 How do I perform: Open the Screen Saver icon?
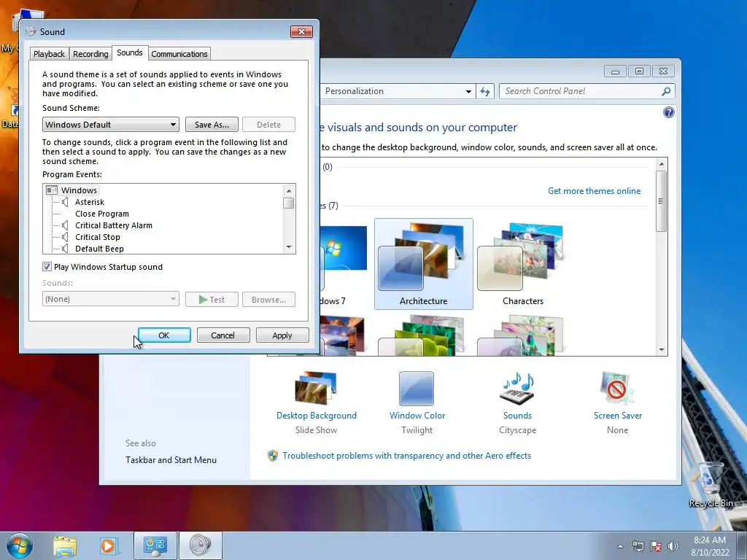617,388
